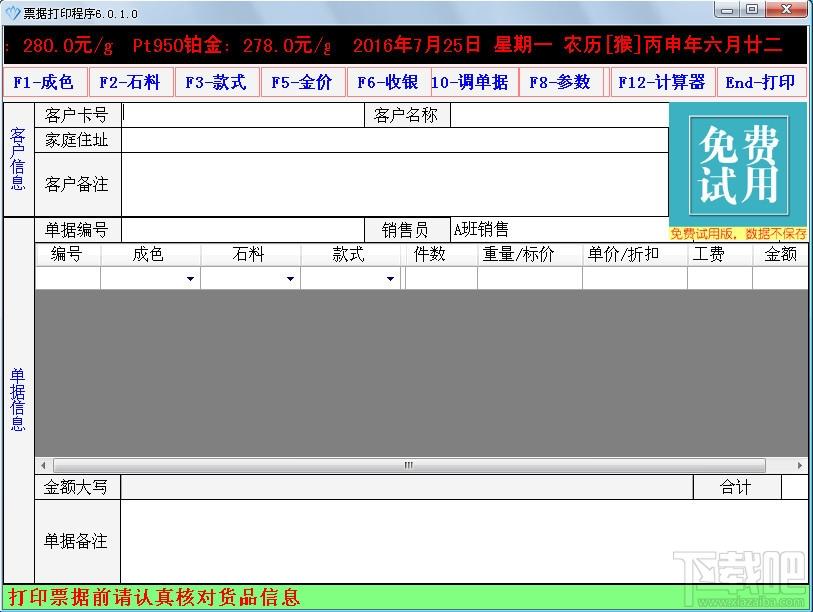Select the 编号 column header

pyautogui.click(x=68, y=254)
